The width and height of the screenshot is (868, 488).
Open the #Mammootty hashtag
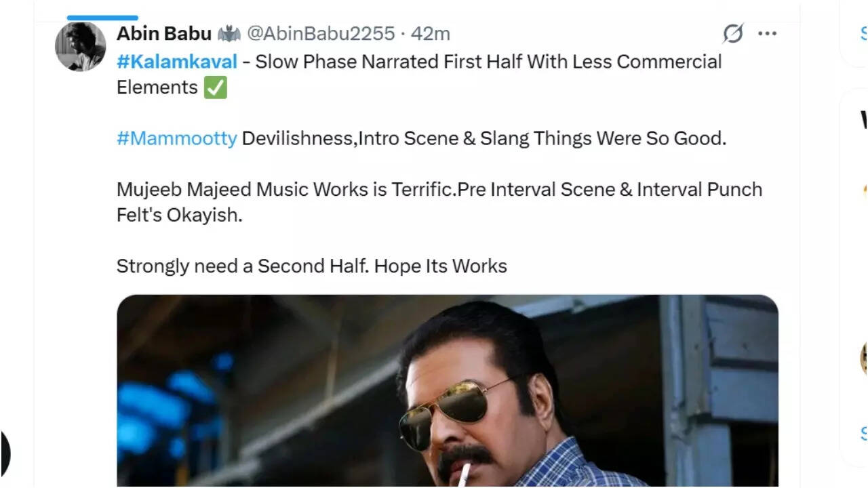point(177,138)
